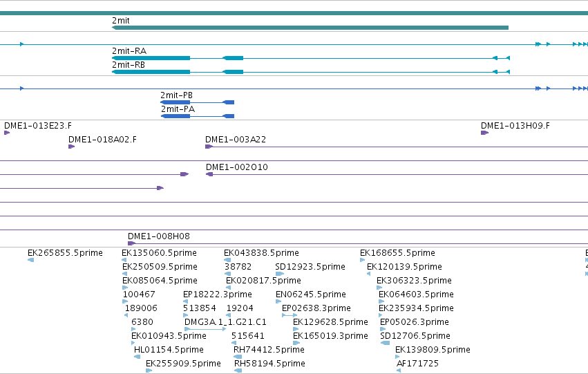
Task: Click the 100467 label
Action: point(139,294)
